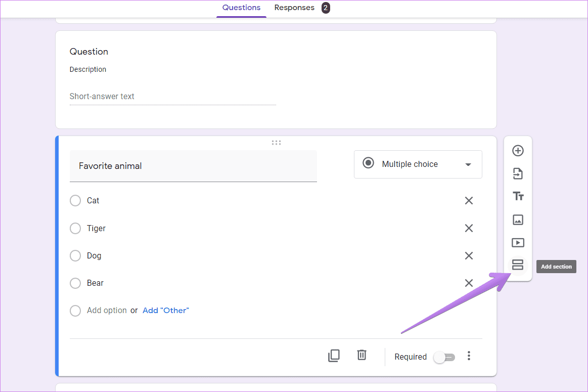Duplicate the Favorite animal question
The height and width of the screenshot is (392, 588).
point(334,356)
